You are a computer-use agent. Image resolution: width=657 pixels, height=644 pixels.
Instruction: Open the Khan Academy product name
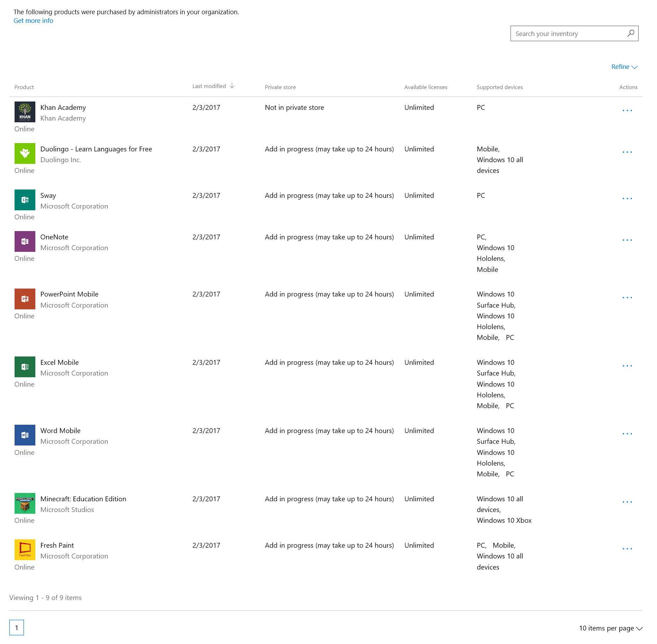(63, 107)
